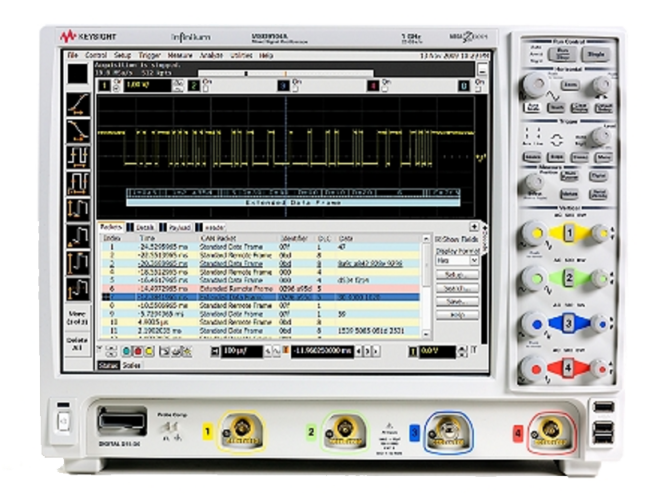Toggle green channel 2 front panel key

point(569,278)
